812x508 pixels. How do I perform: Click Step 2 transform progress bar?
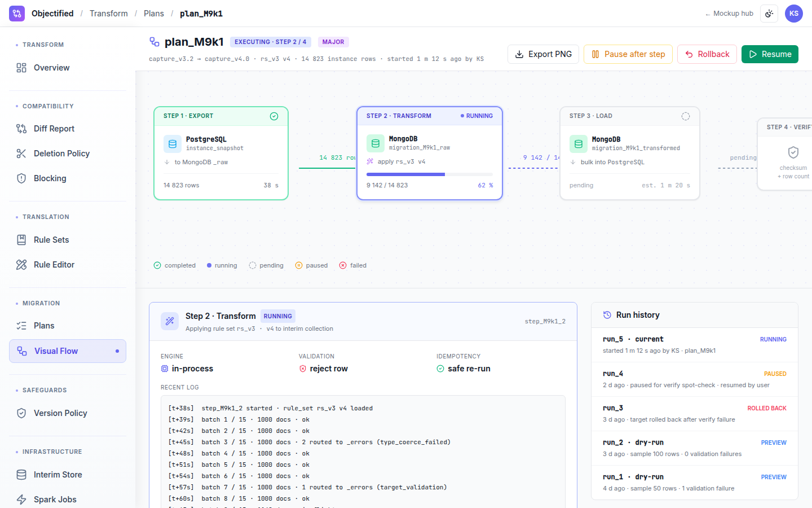[x=430, y=174]
